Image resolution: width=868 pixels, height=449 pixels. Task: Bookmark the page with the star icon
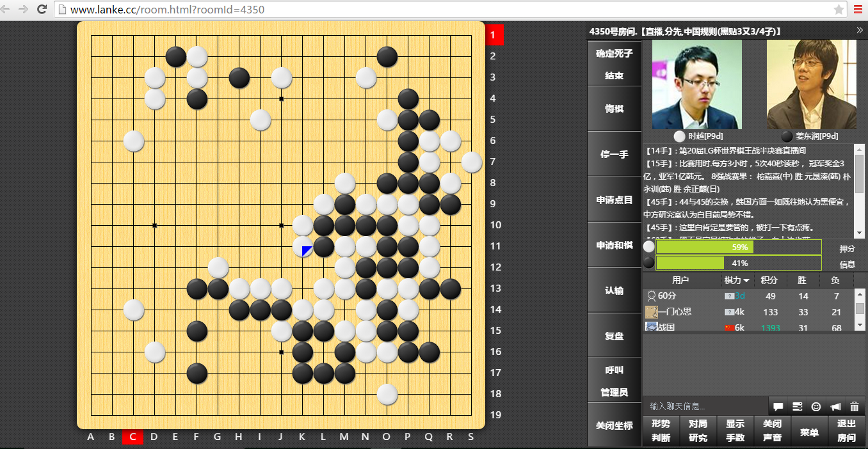click(x=839, y=10)
